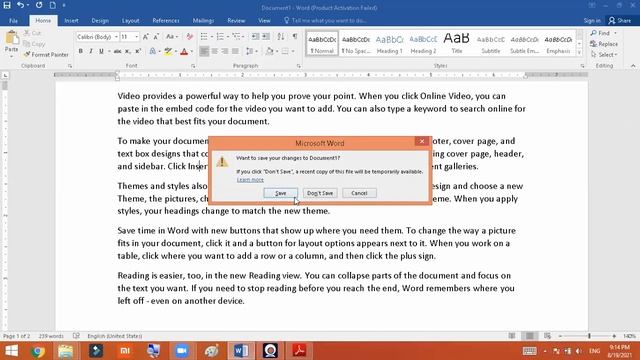Open Adobe Acrobat from the taskbar
640x360 pixels.
[x=299, y=351]
